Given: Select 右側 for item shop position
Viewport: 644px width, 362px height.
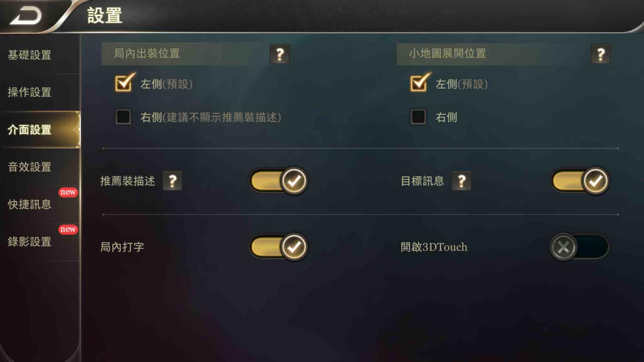Looking at the screenshot, I should 123,117.
